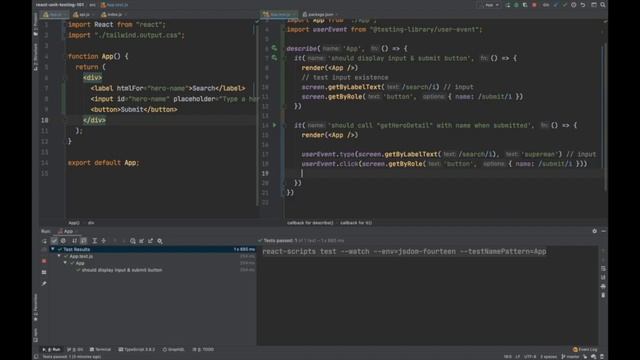This screenshot has height=360, width=640.
Task: Hide the Run tool window
Action: 603,231
